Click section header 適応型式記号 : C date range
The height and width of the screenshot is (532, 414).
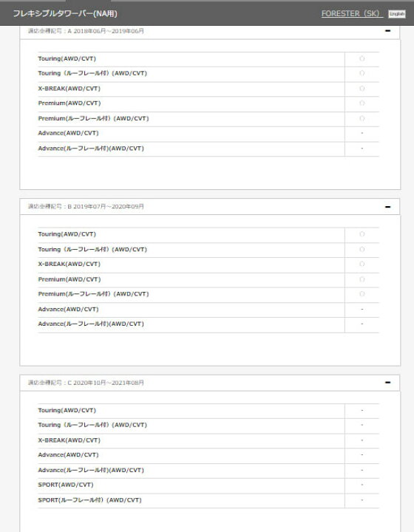tap(86, 383)
